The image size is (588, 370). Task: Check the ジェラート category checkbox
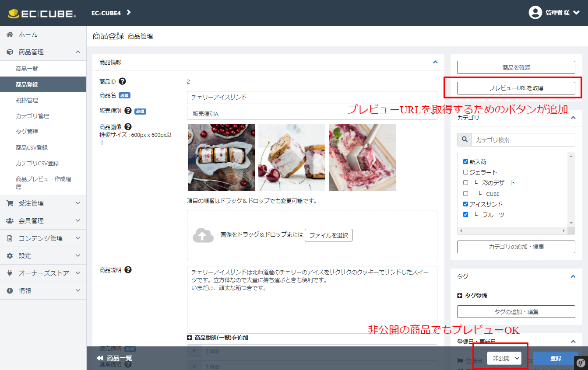click(465, 172)
